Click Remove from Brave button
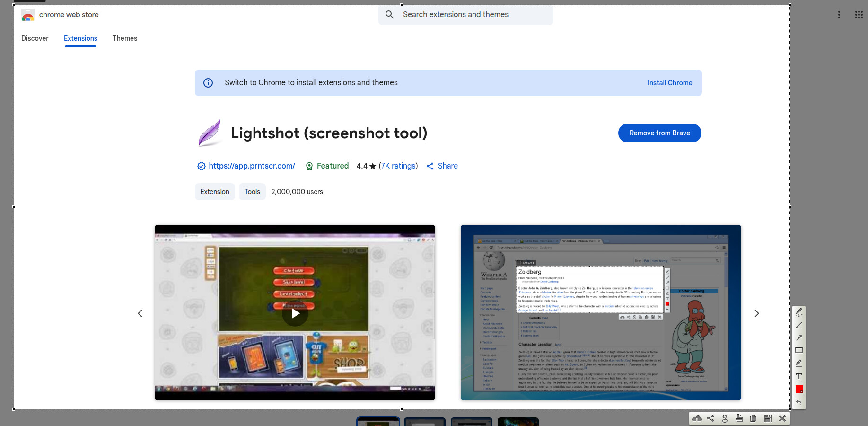868x426 pixels. tap(659, 133)
